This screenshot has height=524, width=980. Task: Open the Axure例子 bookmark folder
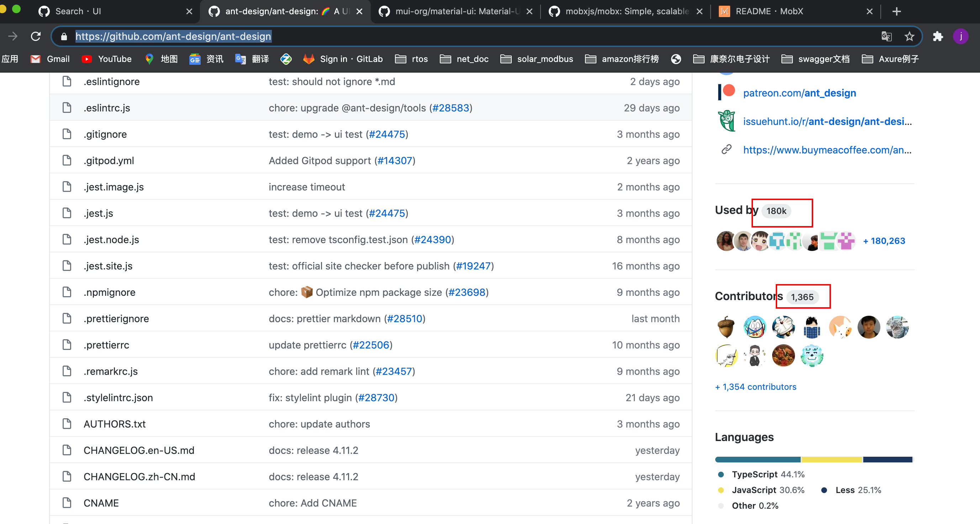point(890,59)
